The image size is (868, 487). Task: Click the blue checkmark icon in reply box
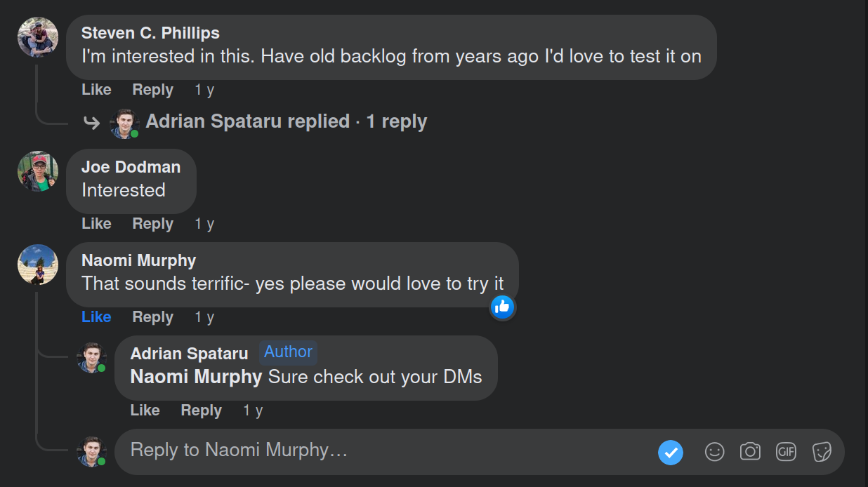click(x=671, y=452)
